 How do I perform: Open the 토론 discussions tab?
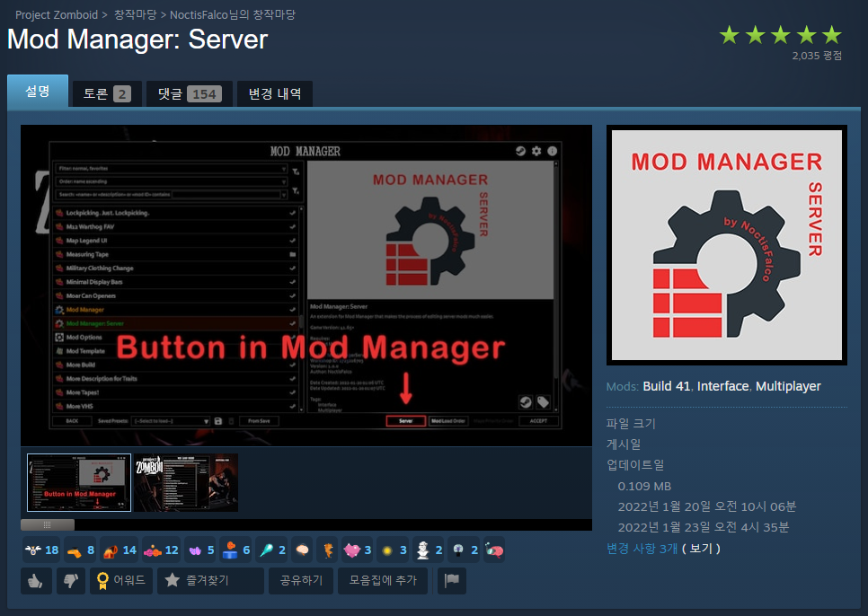tap(108, 94)
